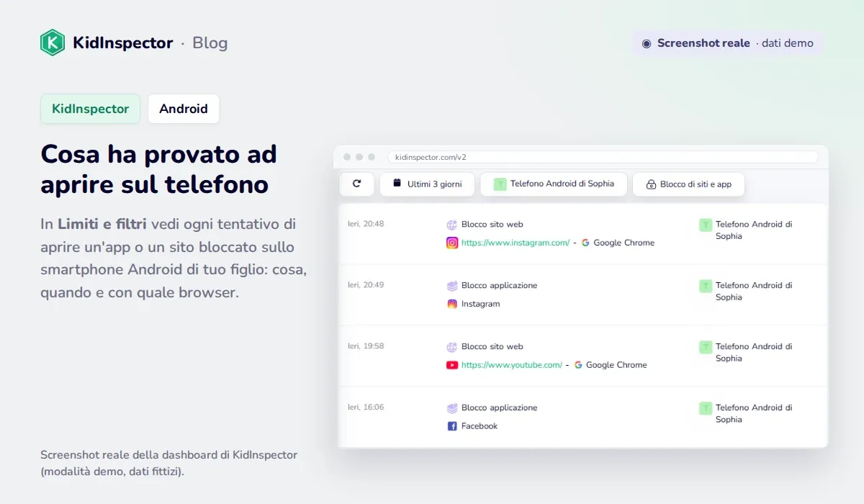Click the green T device avatar in the 16:06 row
This screenshot has height=504, width=864.
706,409
